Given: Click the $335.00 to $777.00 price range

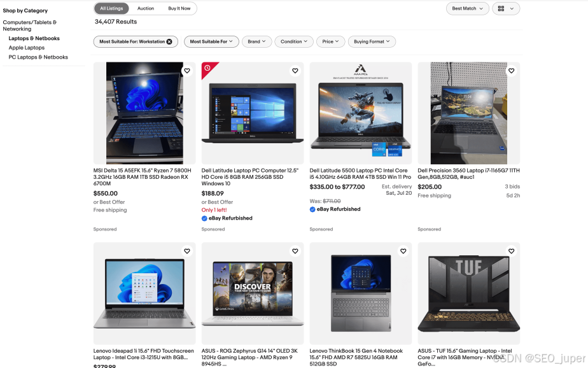Looking at the screenshot, I should pyautogui.click(x=337, y=187).
